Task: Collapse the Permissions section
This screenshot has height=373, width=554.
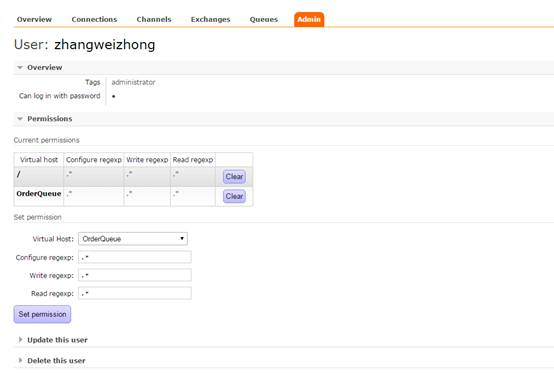Action: click(49, 119)
